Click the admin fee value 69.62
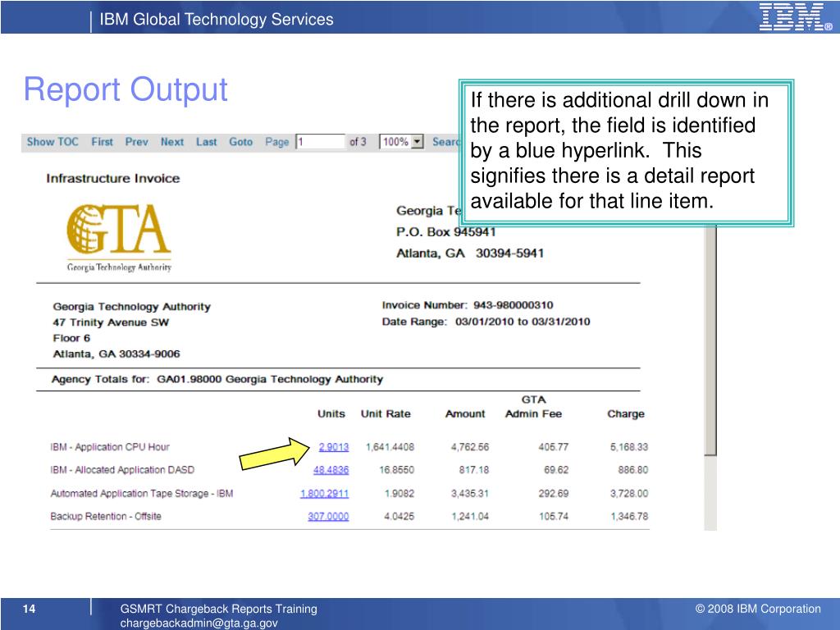840x630 pixels. point(556,470)
